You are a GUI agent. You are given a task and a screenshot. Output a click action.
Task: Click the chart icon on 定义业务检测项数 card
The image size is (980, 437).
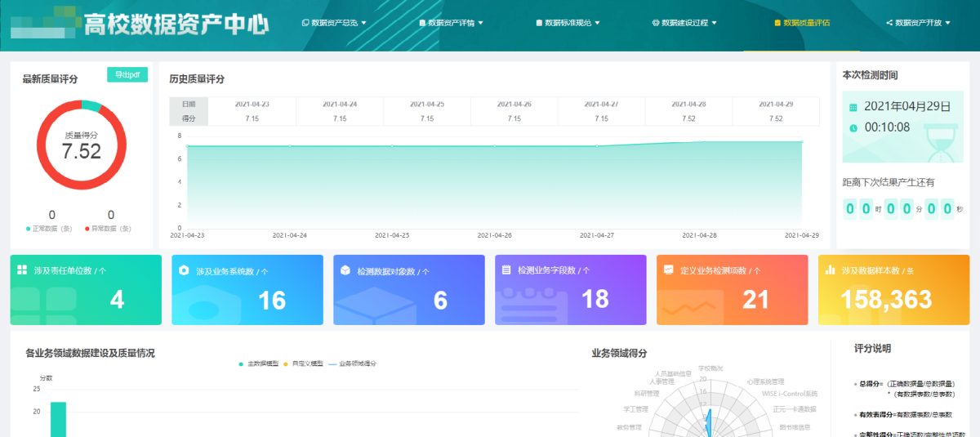click(668, 269)
